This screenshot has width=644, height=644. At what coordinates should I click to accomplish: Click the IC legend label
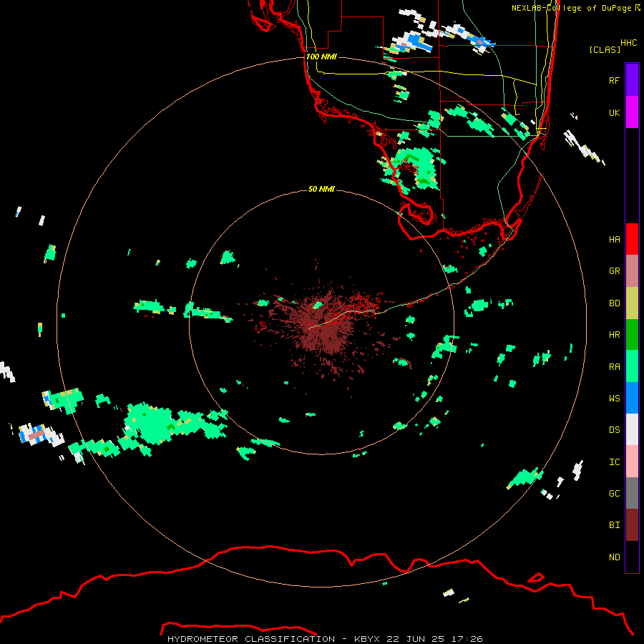615,462
